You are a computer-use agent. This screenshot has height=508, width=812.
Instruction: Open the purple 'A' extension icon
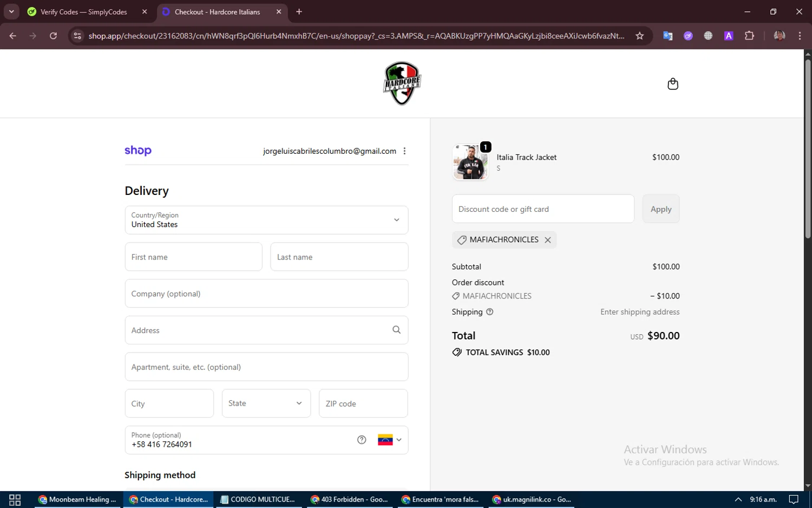pos(729,36)
